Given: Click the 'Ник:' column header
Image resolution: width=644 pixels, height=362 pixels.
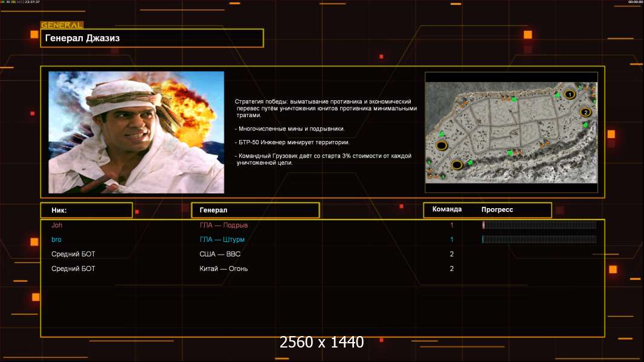Looking at the screenshot, I should click(86, 210).
